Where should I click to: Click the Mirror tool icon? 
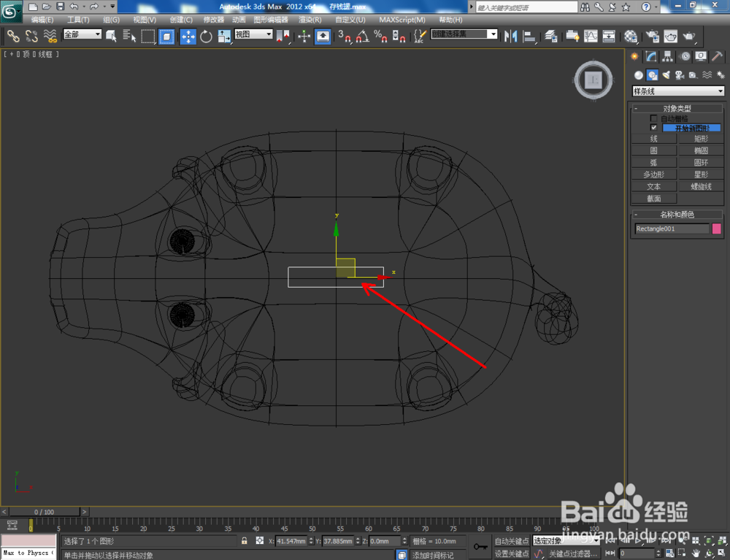tap(511, 36)
